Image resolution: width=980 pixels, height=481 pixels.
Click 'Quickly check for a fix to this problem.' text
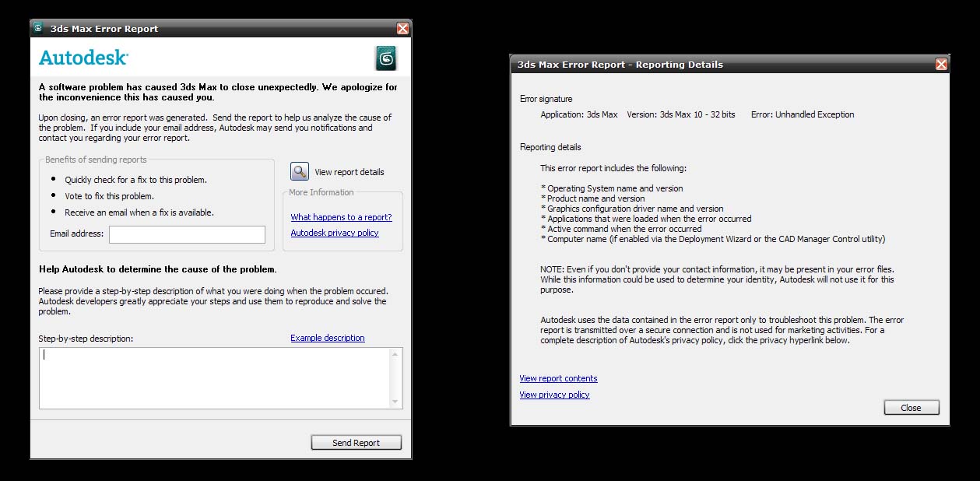(136, 180)
